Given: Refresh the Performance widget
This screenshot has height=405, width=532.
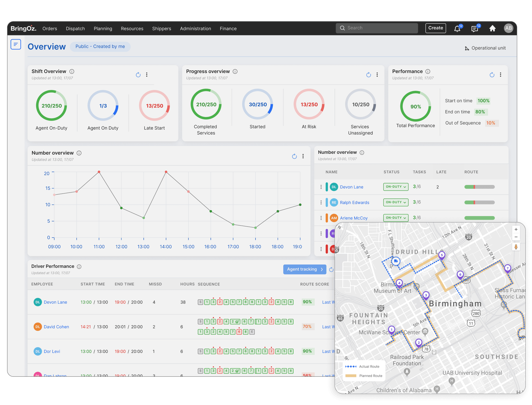Looking at the screenshot, I should click(492, 75).
